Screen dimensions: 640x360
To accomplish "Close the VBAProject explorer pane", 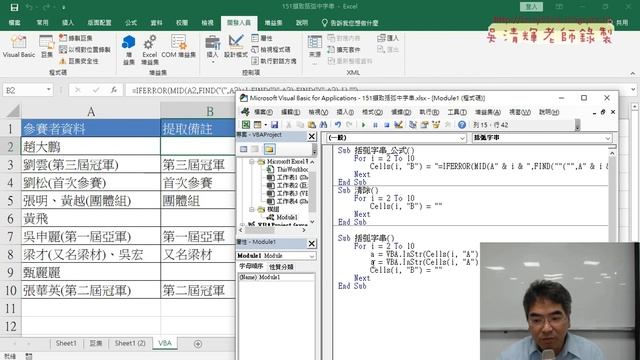I will click(x=311, y=136).
